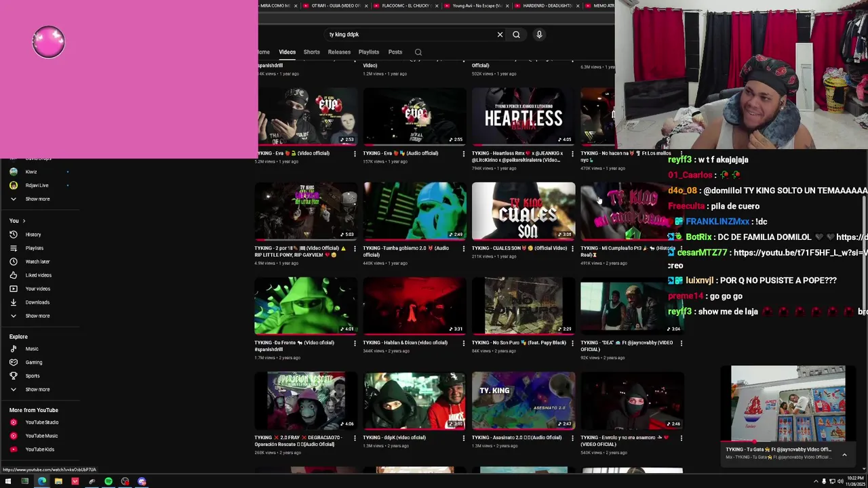Click the HEARTLESS remix video thumbnail

tap(524, 117)
